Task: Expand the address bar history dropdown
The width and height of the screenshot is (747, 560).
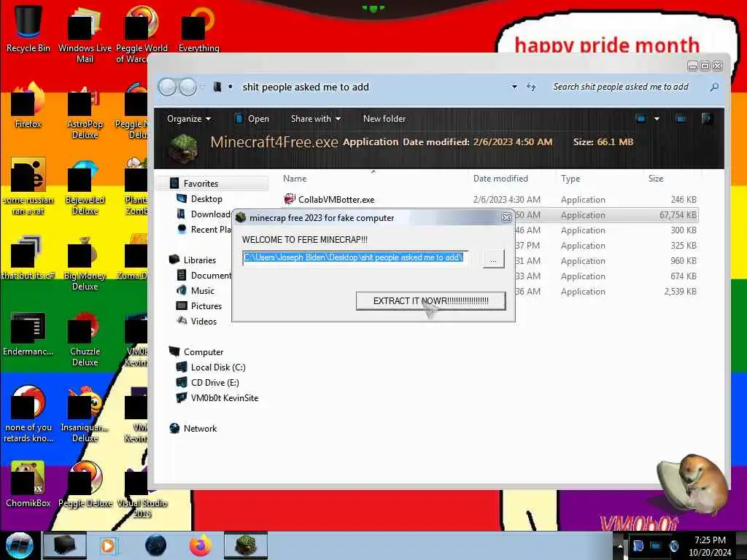Action: 514,87
